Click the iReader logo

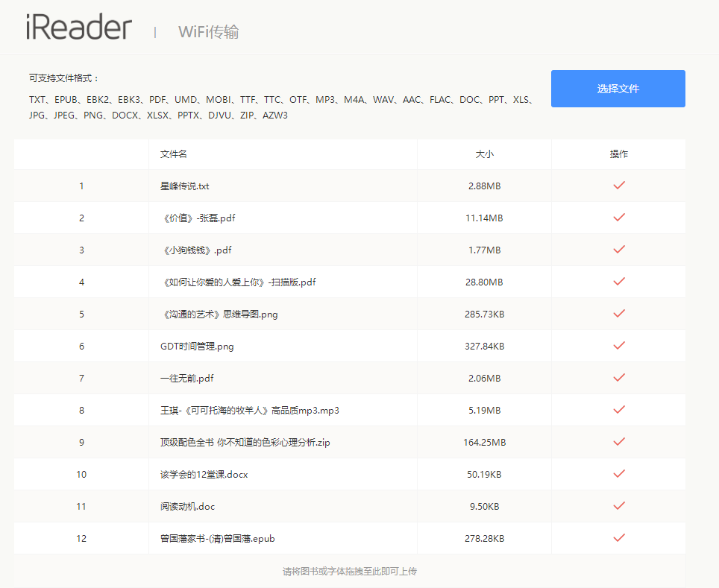(x=79, y=28)
